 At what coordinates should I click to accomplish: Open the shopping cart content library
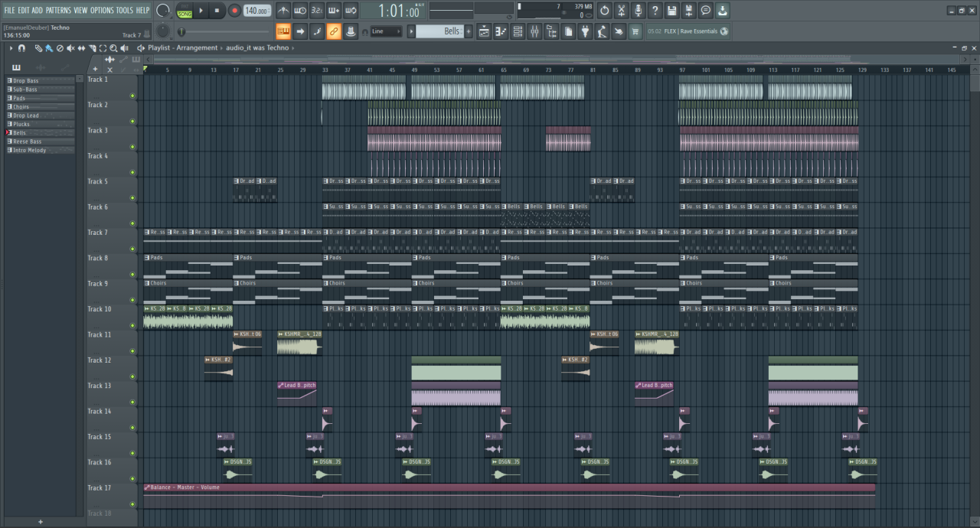635,31
